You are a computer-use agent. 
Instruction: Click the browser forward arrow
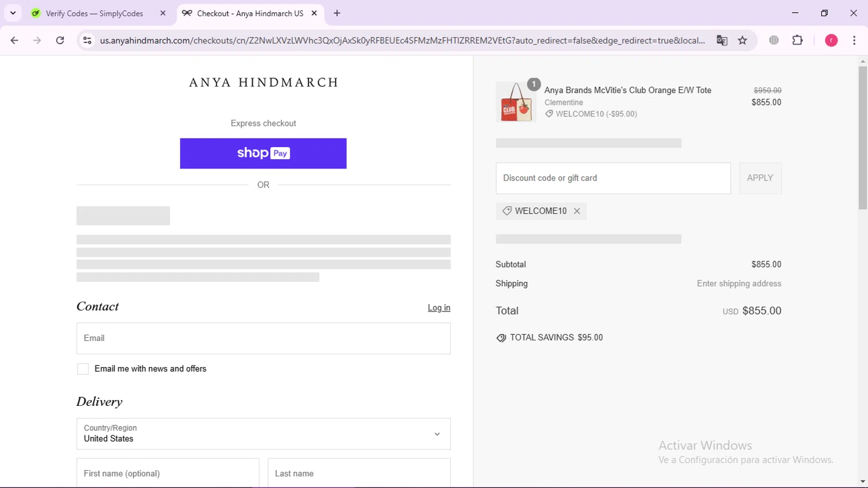pyautogui.click(x=37, y=41)
